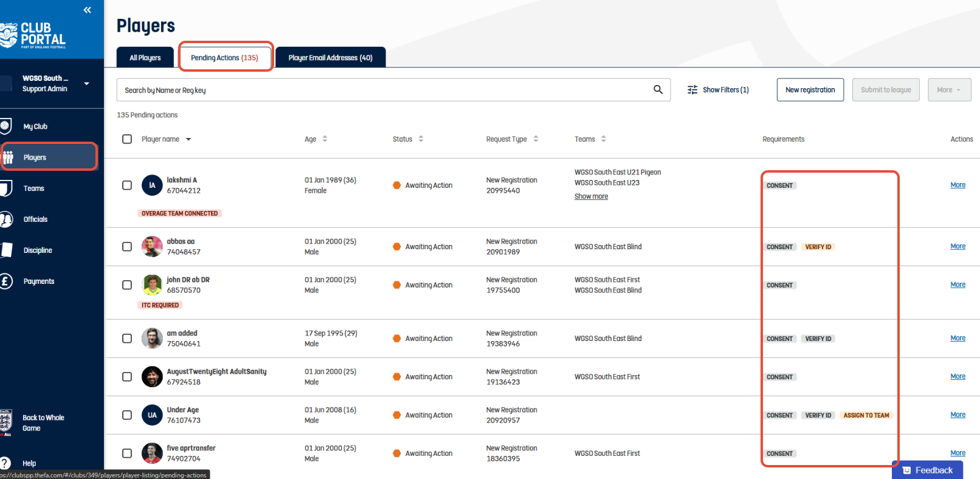Click the Officials icon in sidebar
Screen dimensions: 980x479
click(x=6, y=219)
